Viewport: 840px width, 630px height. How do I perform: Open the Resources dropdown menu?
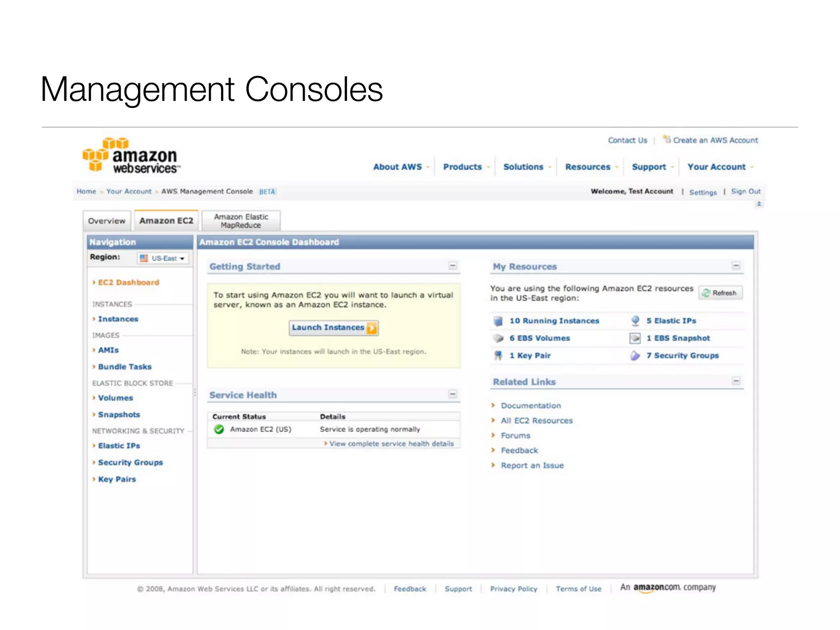coord(591,167)
